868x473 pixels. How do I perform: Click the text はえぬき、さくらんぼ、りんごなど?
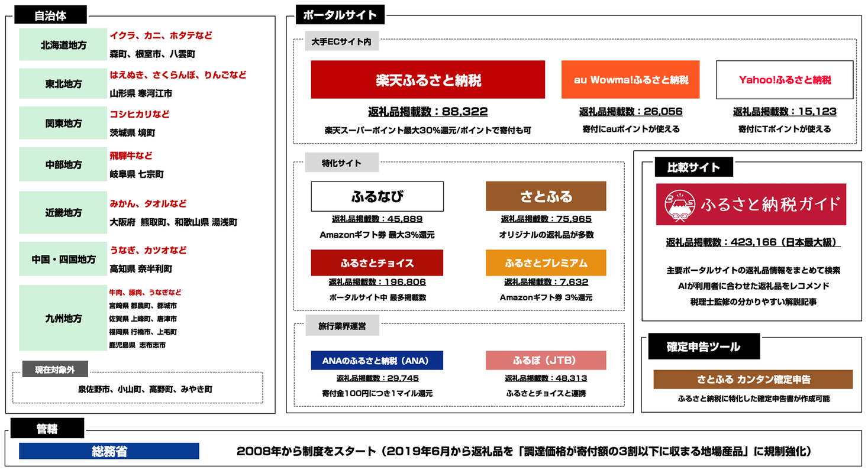pos(178,75)
